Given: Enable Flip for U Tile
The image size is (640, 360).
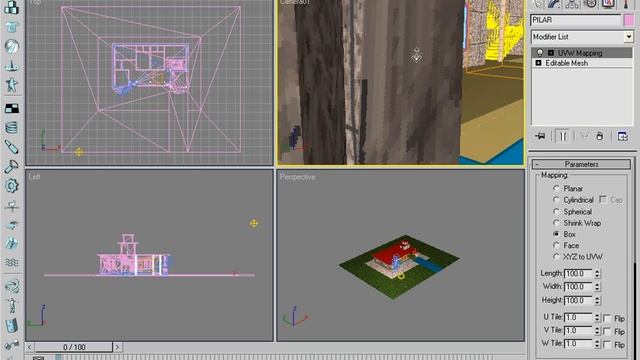Looking at the screenshot, I should pyautogui.click(x=607, y=318).
